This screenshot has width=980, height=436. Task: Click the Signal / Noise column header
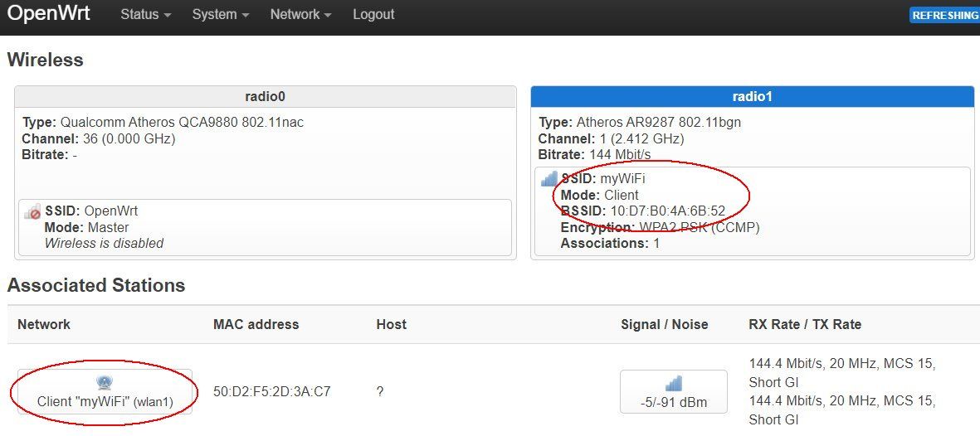[x=664, y=324]
